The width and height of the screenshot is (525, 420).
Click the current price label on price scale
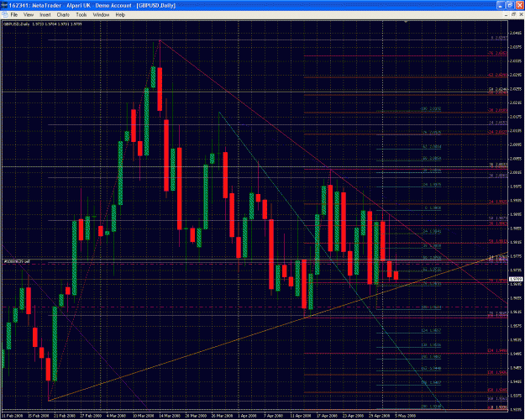[x=515, y=279]
